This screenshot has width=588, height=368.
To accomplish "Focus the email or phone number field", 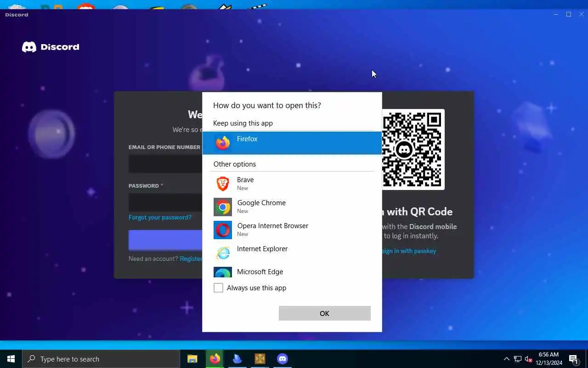I will (x=165, y=164).
